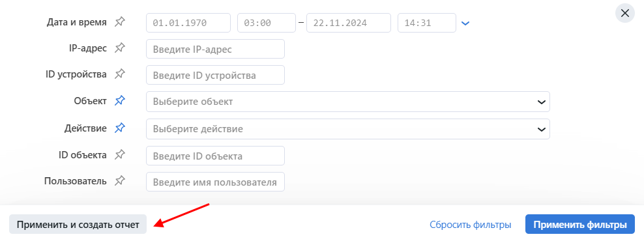Focus the Введите ID устройства input
The height and width of the screenshot is (241, 644).
pos(215,75)
